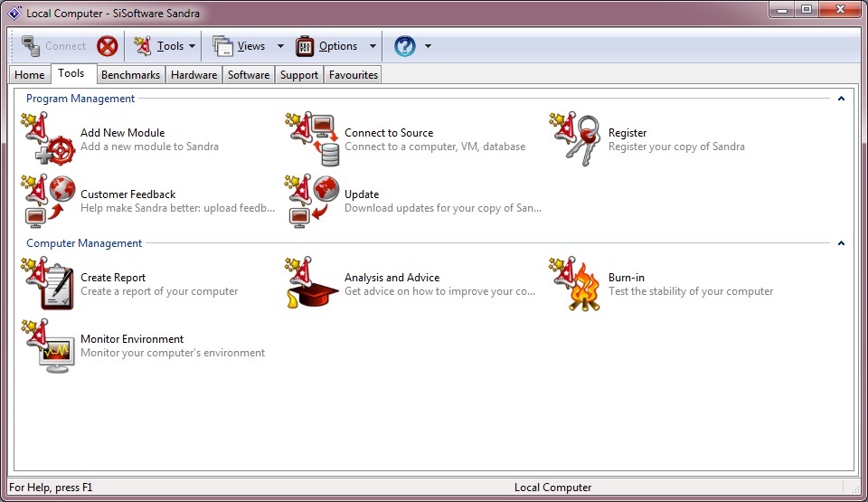Image resolution: width=868 pixels, height=502 pixels.
Task: Click the Analysis and Advice label
Action: click(x=392, y=278)
